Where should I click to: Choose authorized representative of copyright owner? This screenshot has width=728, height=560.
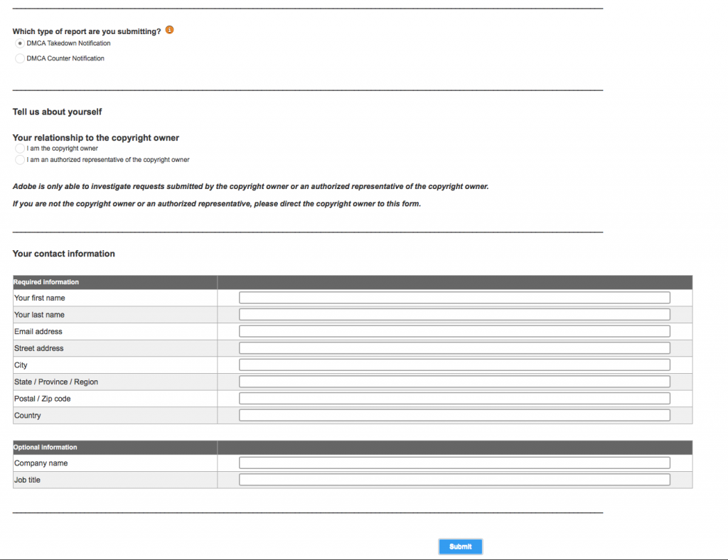19,160
